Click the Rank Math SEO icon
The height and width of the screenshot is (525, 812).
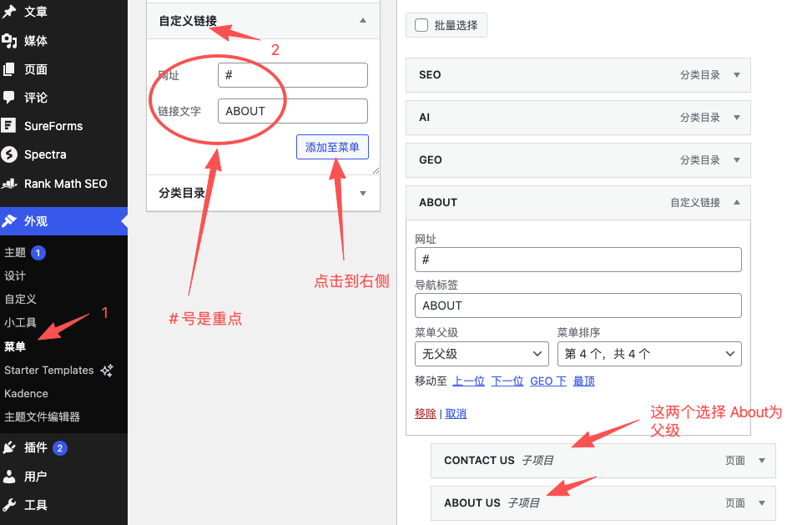9,184
